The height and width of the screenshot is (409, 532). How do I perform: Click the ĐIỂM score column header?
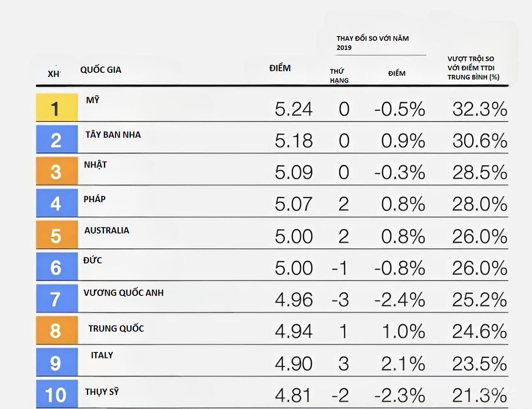pos(280,68)
